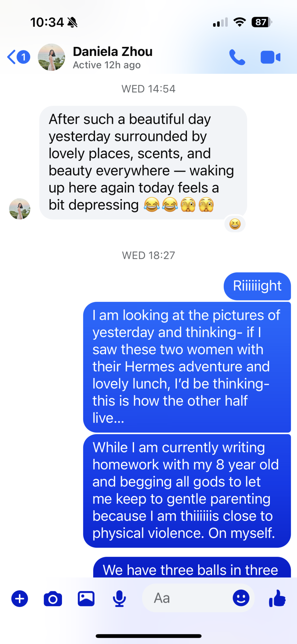
Task: Start a video call with Daniela
Action: pos(270,57)
